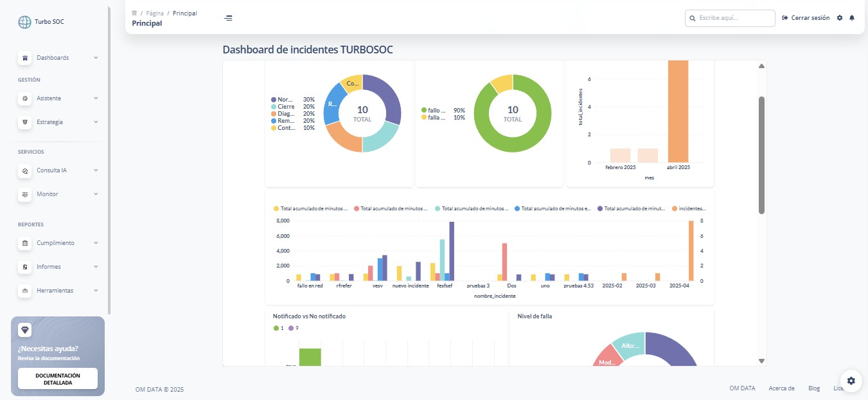Viewport: 868px width, 400px height.
Task: Click the 'Notificado vs No notificado' title
Action: (309, 316)
